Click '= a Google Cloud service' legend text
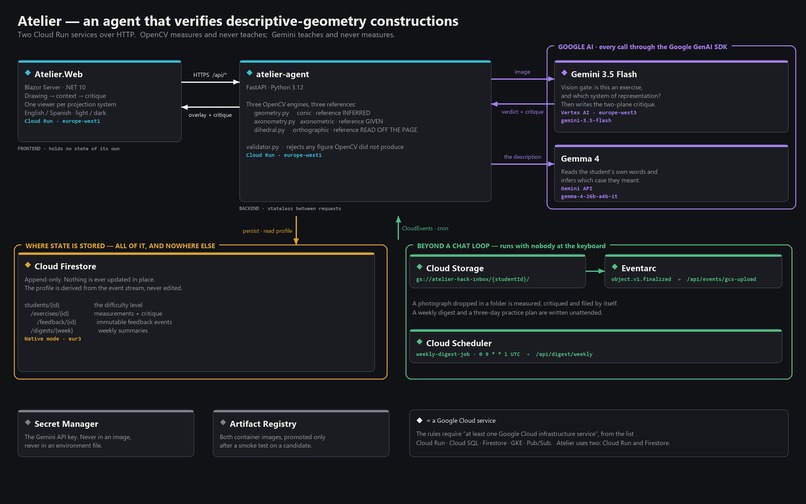The height and width of the screenshot is (504, 806). click(461, 421)
